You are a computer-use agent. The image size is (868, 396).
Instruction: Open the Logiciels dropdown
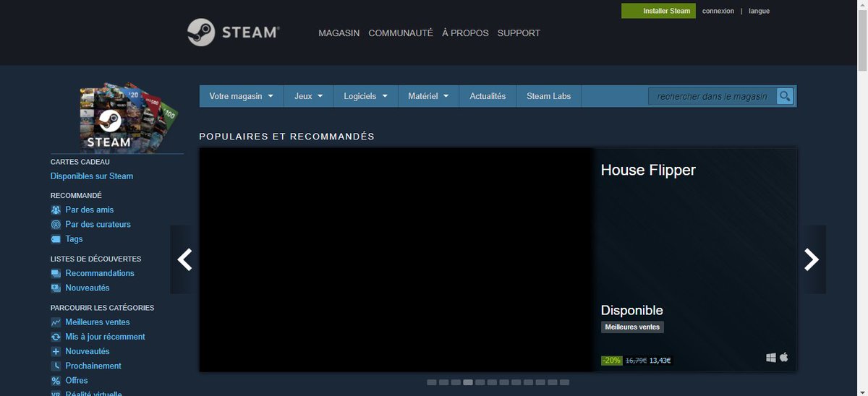[366, 96]
